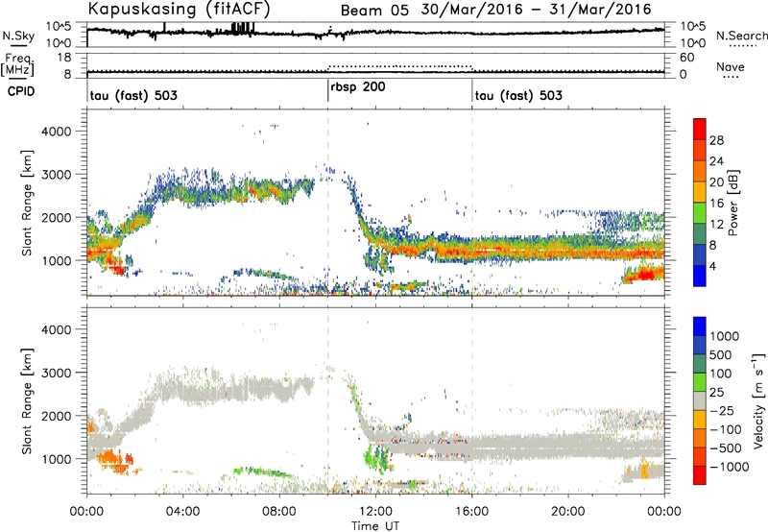Click the "3000" tick of the power panel
768x532 pixels.
(x=57, y=175)
